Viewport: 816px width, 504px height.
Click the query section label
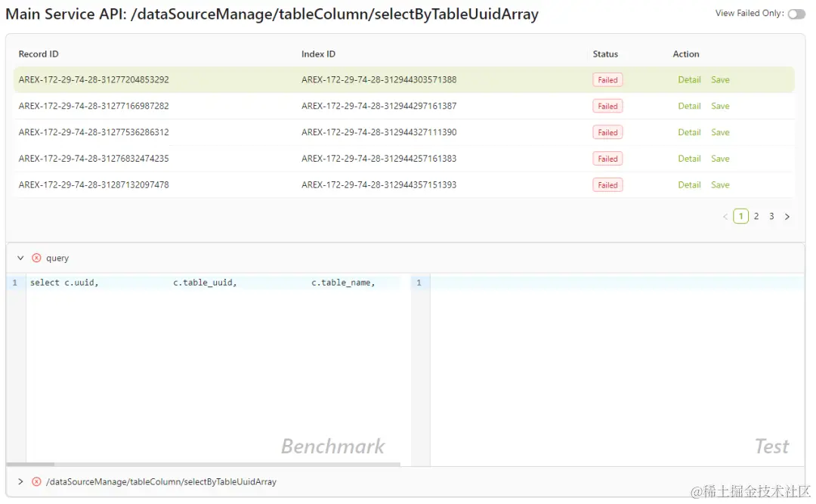[x=57, y=258]
